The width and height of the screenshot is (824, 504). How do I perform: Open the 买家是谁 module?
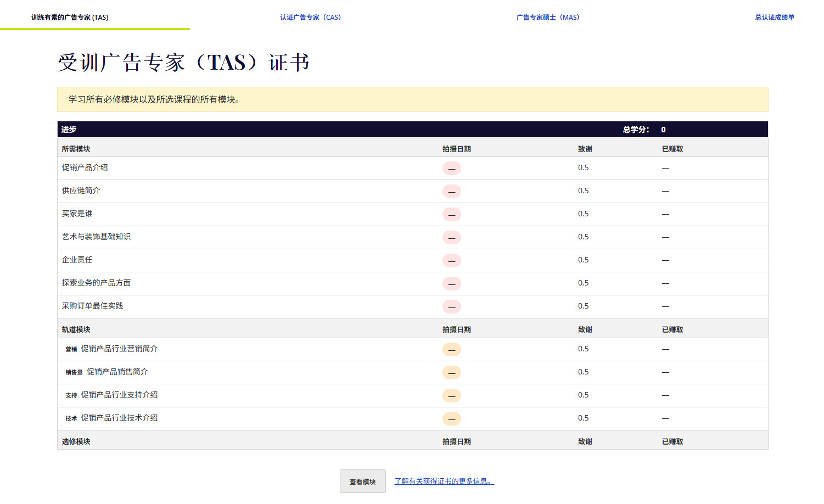77,214
